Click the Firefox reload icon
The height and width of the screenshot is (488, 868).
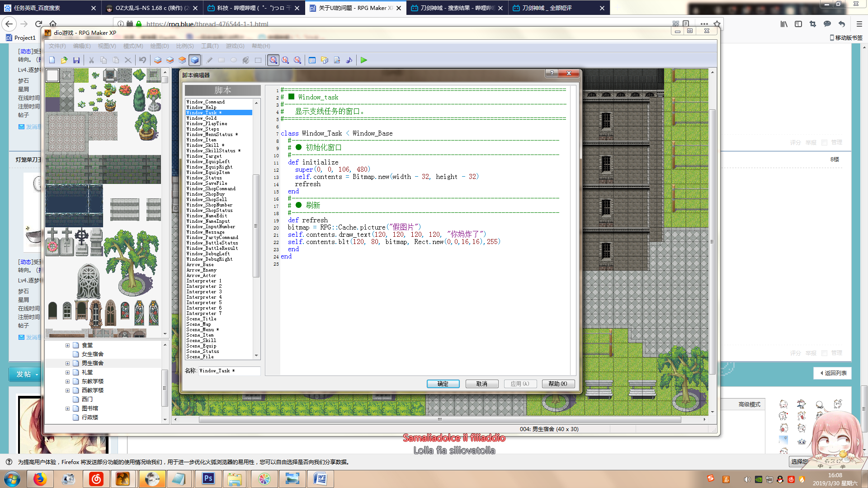tap(38, 24)
